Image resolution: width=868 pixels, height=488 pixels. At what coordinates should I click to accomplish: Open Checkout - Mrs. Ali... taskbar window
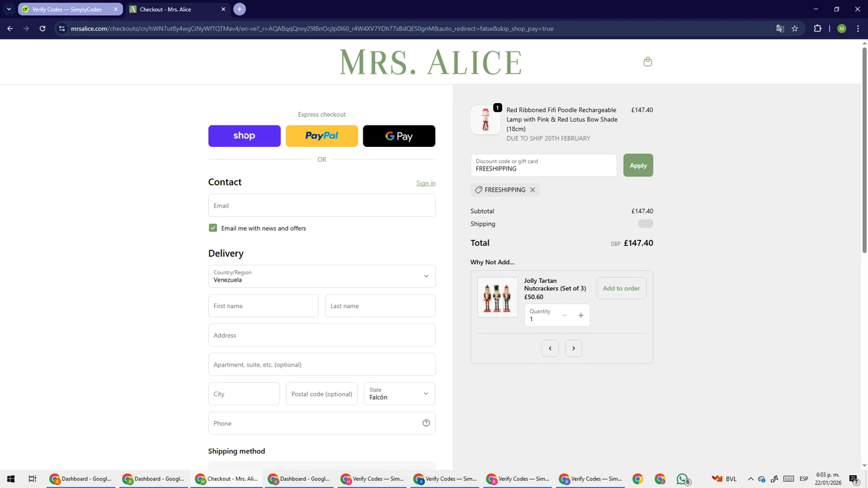[227, 479]
